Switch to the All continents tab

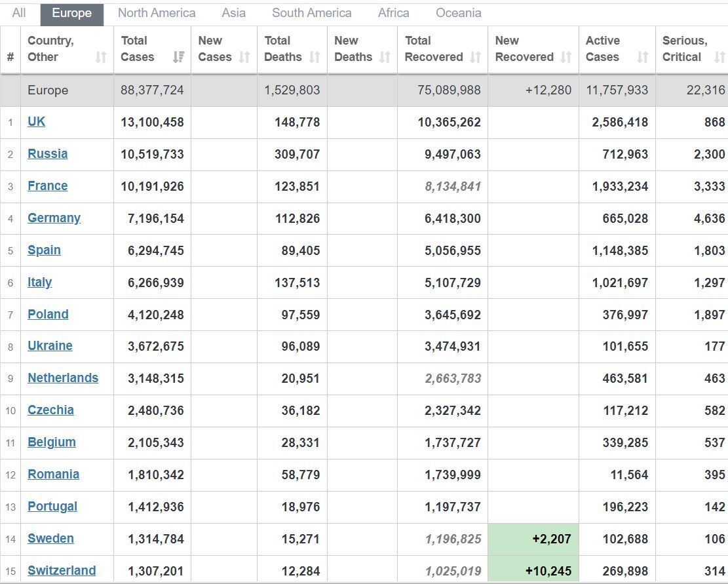coord(19,13)
